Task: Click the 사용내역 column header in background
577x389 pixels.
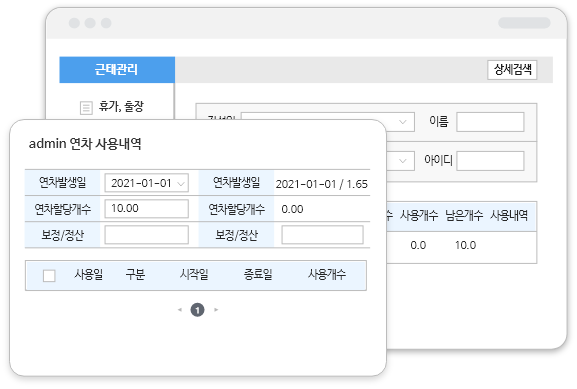Action: point(509,216)
